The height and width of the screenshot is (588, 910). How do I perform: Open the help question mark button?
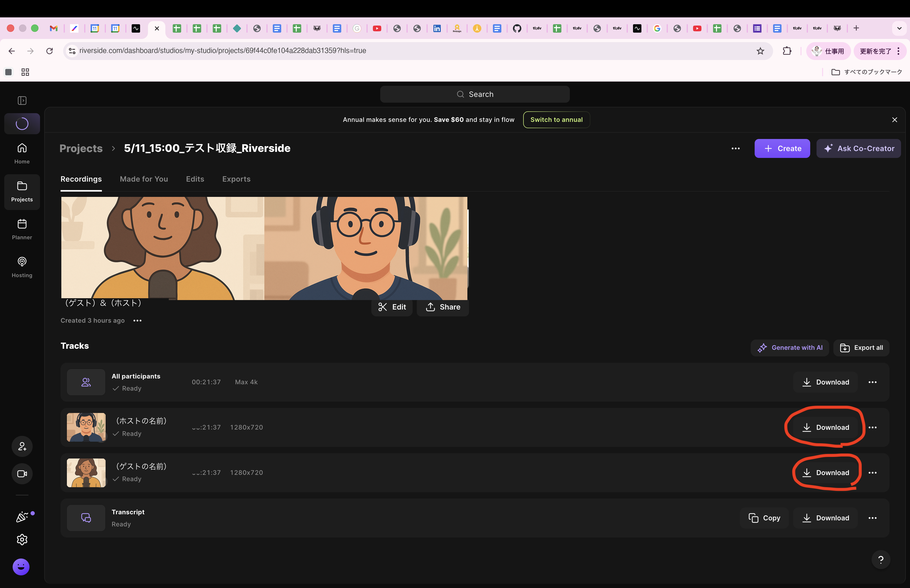click(x=881, y=560)
